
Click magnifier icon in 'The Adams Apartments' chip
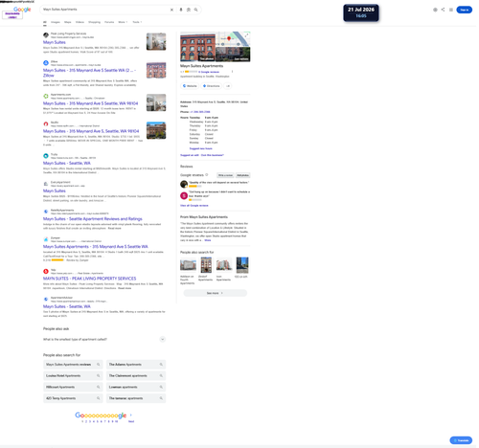pos(162,365)
